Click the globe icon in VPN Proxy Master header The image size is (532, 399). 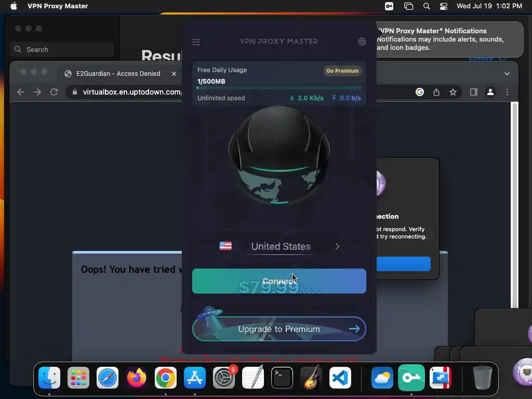pos(362,42)
